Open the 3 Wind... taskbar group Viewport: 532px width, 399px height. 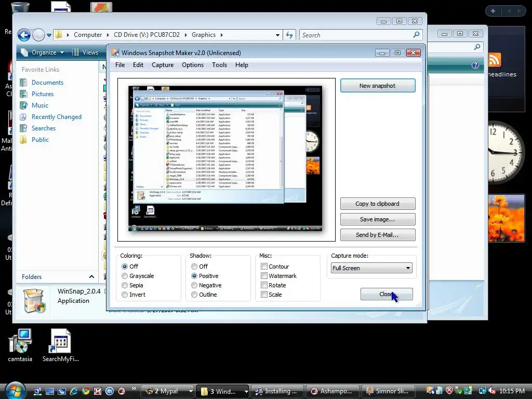(222, 391)
